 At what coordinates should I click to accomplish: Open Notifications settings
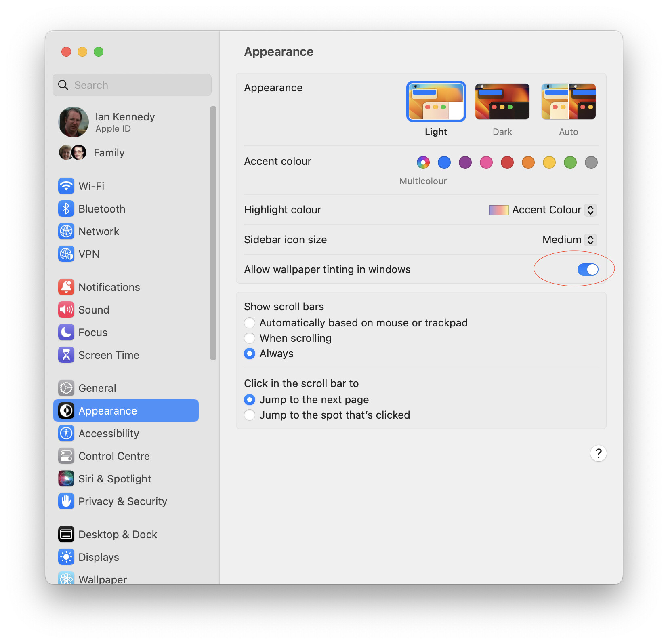(x=109, y=287)
